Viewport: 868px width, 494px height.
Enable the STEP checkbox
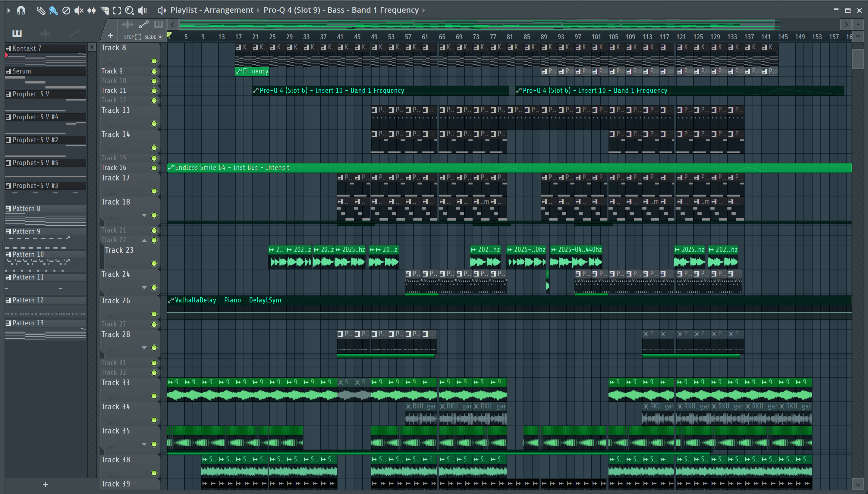[138, 37]
